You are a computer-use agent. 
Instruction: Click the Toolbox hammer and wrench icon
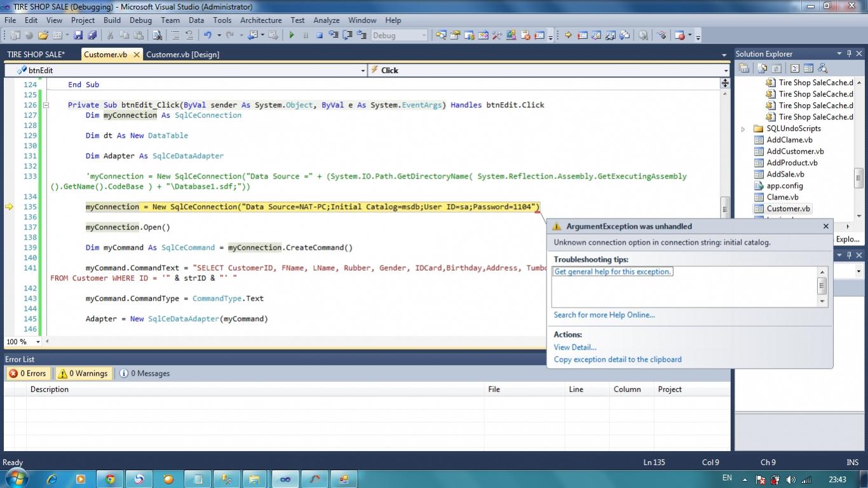coord(496,36)
